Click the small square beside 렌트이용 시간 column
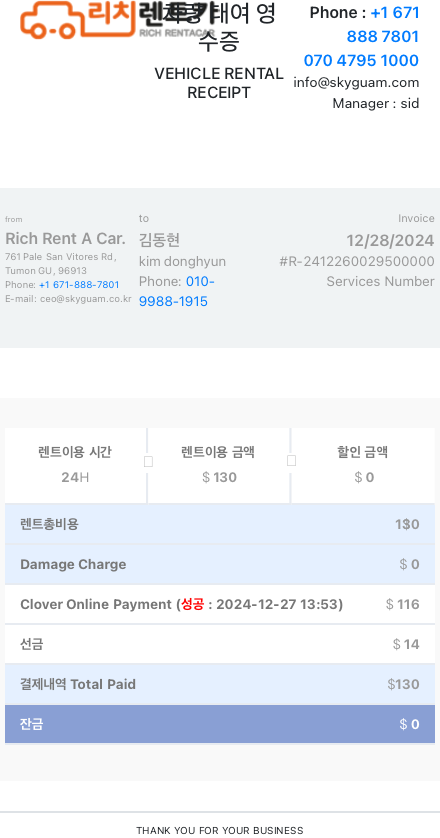The width and height of the screenshot is (440, 838). point(148,462)
